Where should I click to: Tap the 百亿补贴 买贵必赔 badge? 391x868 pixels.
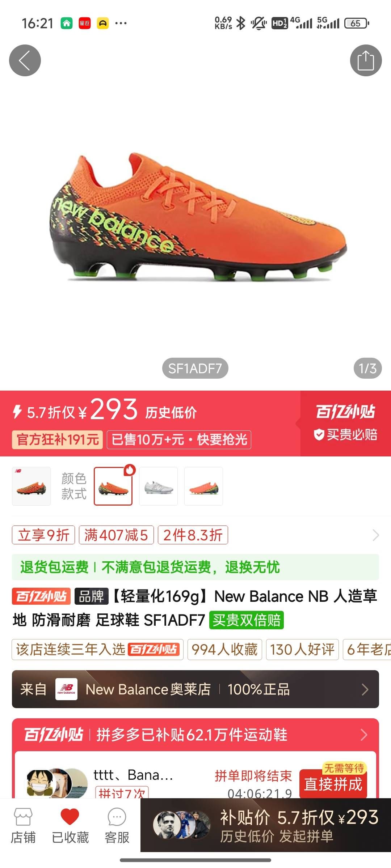pyautogui.click(x=346, y=423)
